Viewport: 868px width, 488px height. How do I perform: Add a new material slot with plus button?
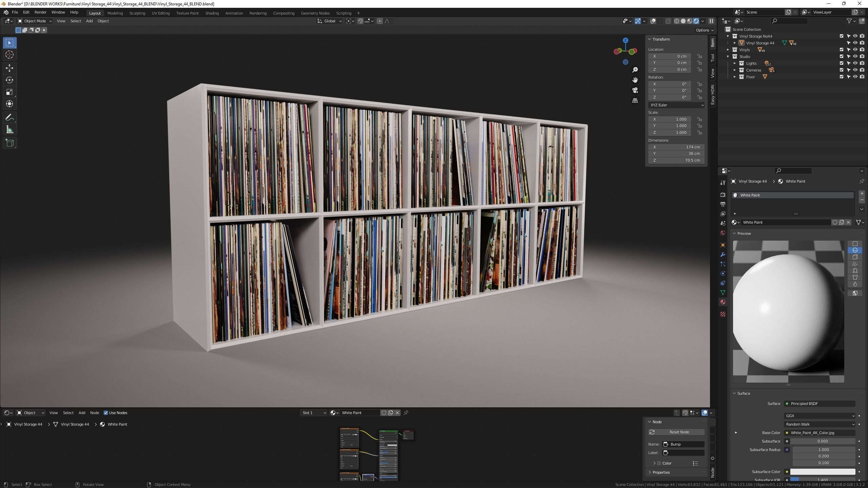pyautogui.click(x=862, y=194)
